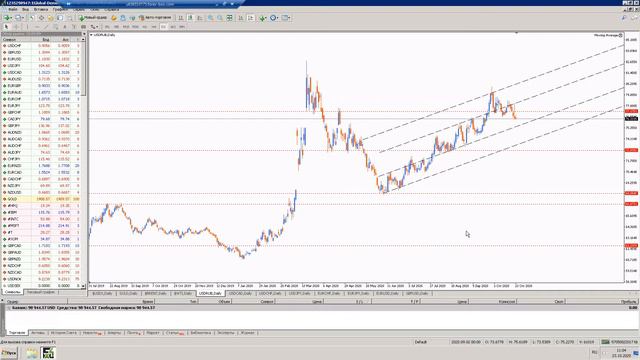Switch to Журнал terminal tab
The height and width of the screenshot is (360, 640).
click(x=247, y=333)
